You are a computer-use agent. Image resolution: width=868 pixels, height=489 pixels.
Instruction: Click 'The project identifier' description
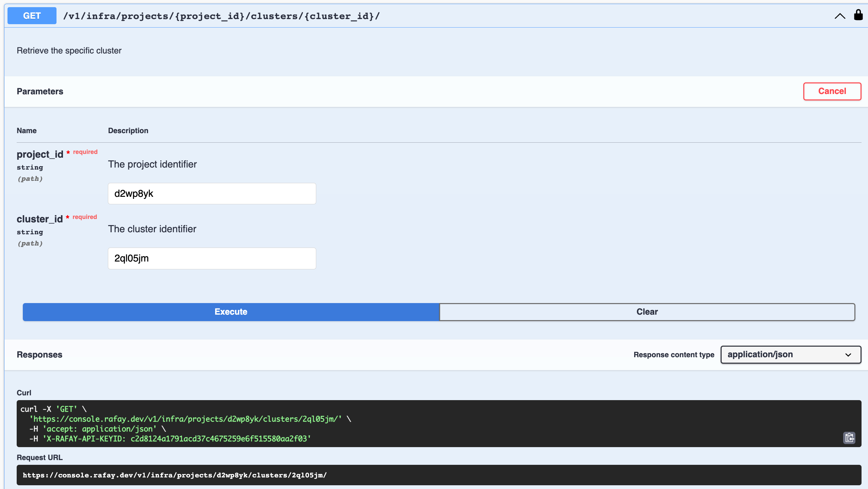coord(152,164)
